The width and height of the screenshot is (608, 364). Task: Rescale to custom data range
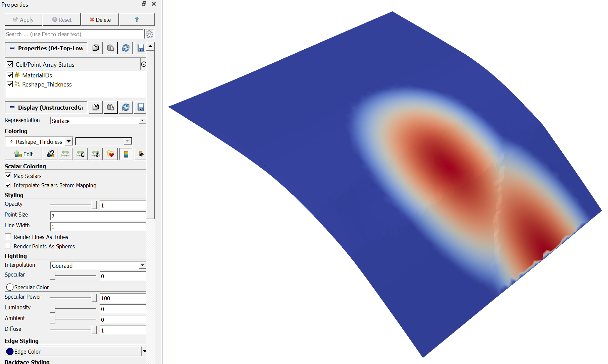(x=80, y=154)
